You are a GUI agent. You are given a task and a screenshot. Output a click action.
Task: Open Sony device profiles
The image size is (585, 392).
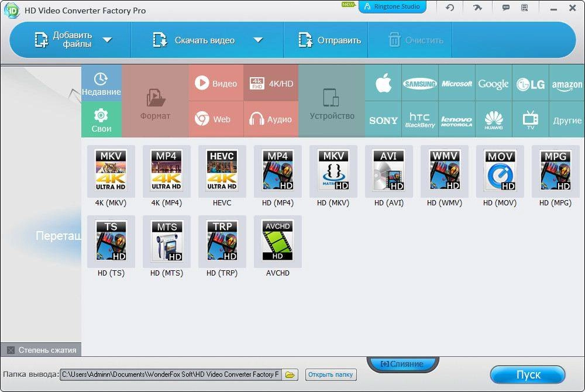[383, 119]
